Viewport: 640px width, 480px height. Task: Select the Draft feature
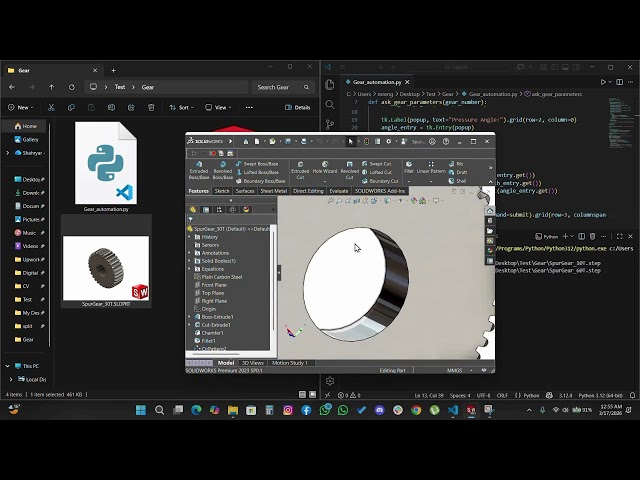(458, 172)
